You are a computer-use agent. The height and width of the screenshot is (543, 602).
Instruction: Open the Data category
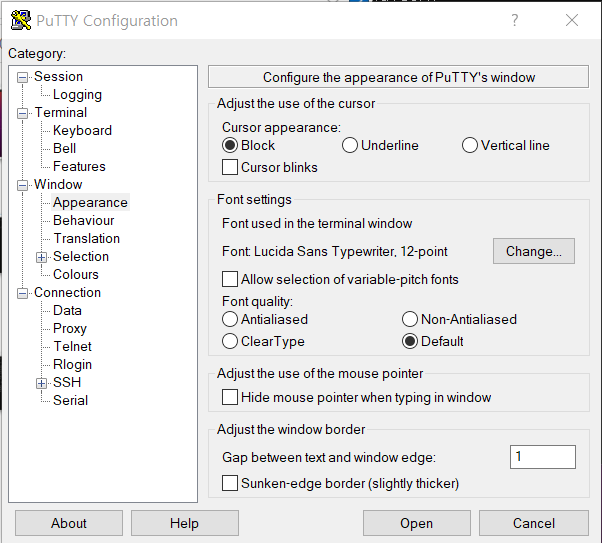pyautogui.click(x=67, y=311)
